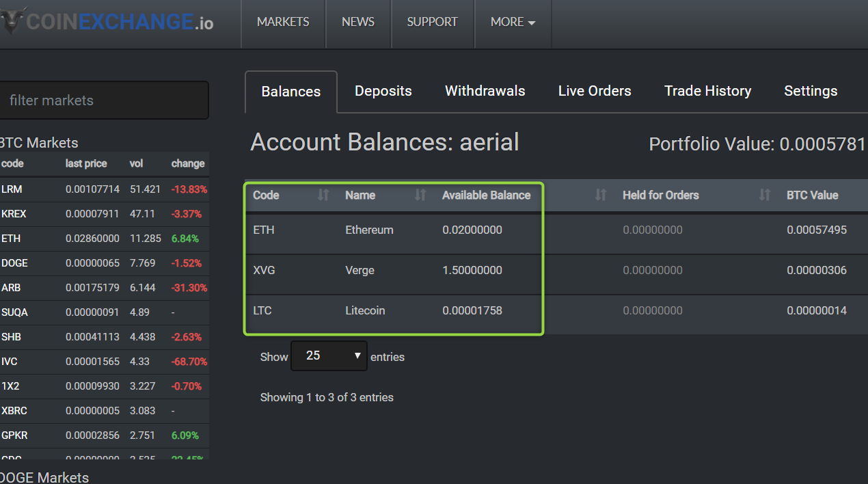The image size is (868, 484).
Task: Sort markets list by change header
Action: pyautogui.click(x=188, y=164)
